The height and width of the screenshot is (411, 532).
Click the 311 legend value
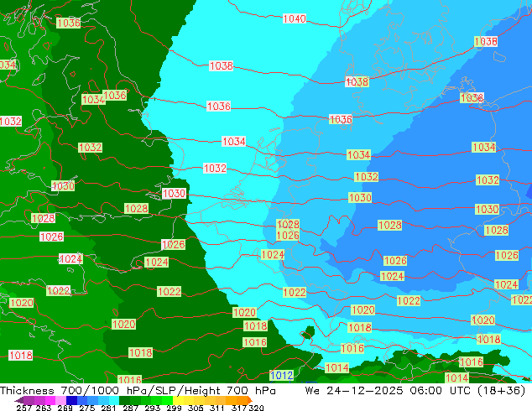[x=216, y=408]
